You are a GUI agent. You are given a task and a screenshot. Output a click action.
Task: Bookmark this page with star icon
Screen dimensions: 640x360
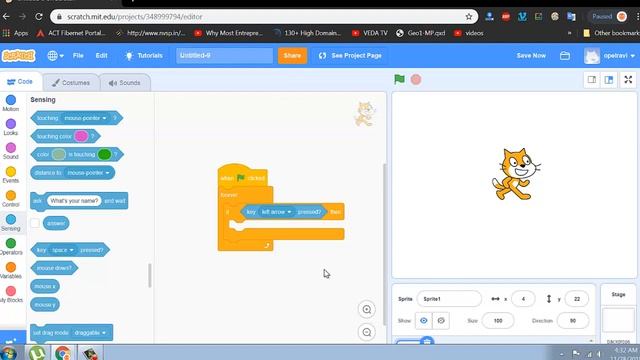pyautogui.click(x=469, y=17)
